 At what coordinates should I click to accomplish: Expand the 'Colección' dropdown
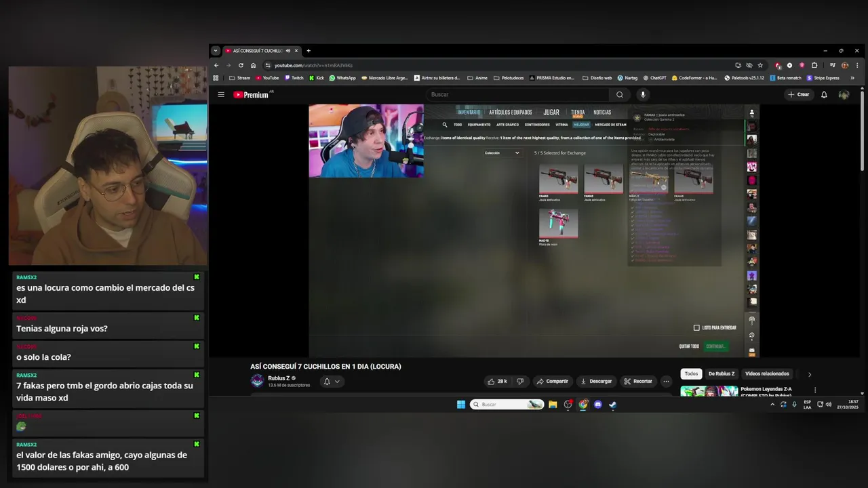click(x=502, y=153)
